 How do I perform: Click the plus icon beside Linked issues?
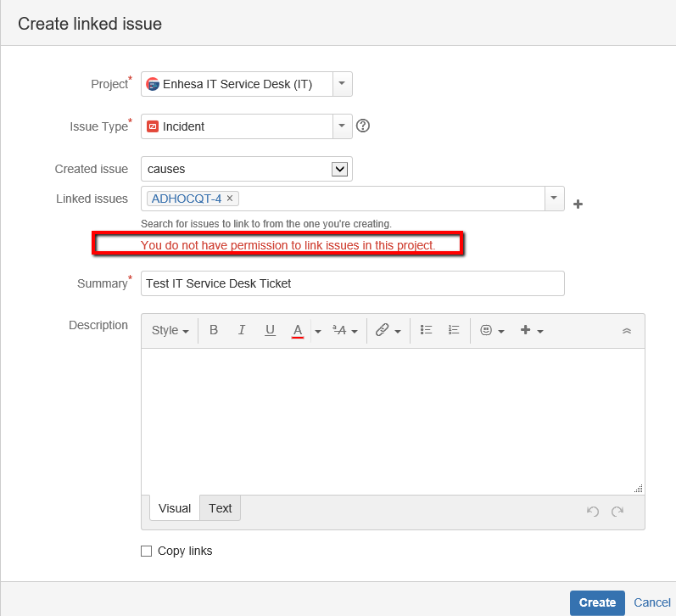(578, 204)
